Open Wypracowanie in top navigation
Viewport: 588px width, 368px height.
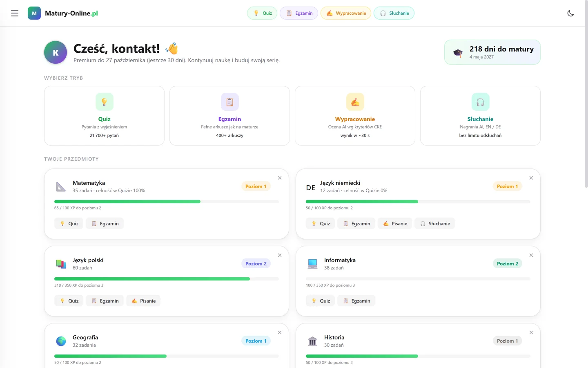[x=346, y=13]
